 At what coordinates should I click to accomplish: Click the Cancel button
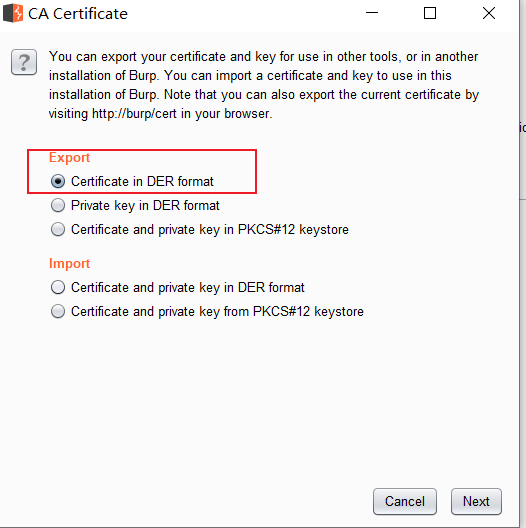click(x=405, y=501)
